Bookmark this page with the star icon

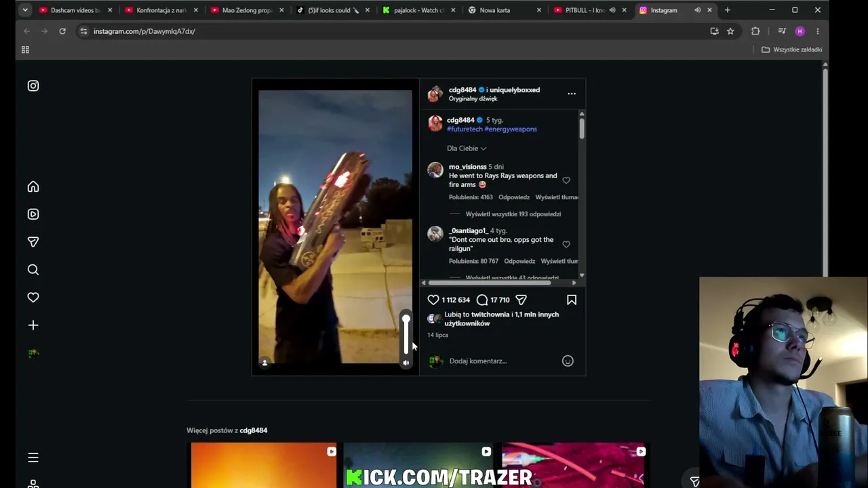pos(730,31)
